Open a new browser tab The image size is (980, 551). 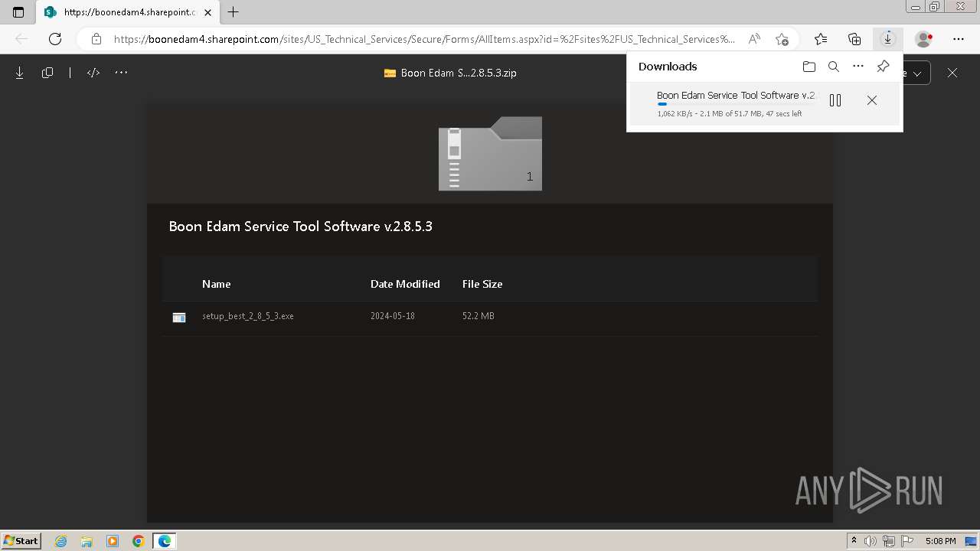(234, 11)
